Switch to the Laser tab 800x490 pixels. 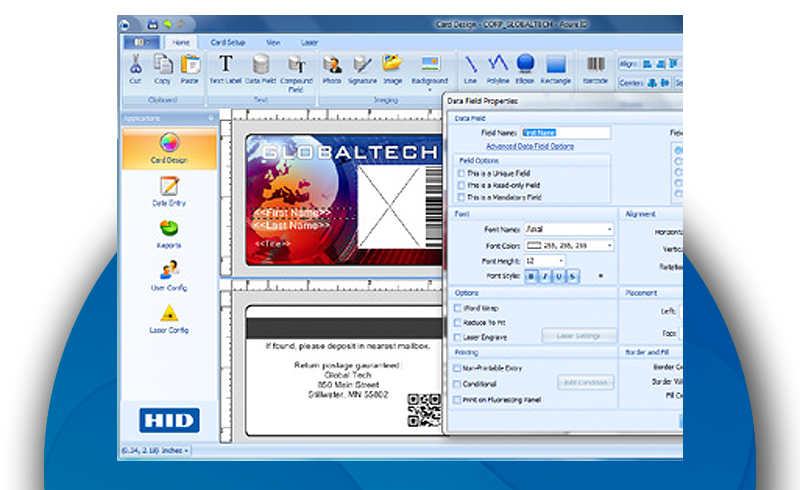point(309,42)
